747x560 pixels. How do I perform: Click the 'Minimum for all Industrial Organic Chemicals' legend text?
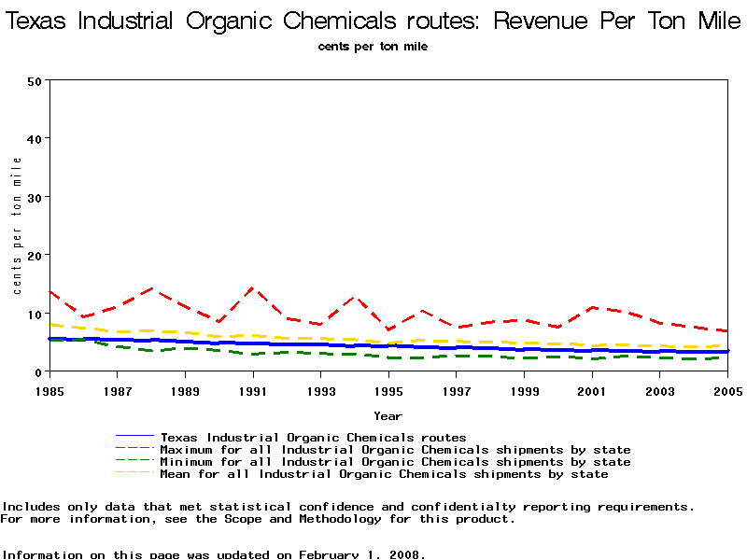click(395, 462)
